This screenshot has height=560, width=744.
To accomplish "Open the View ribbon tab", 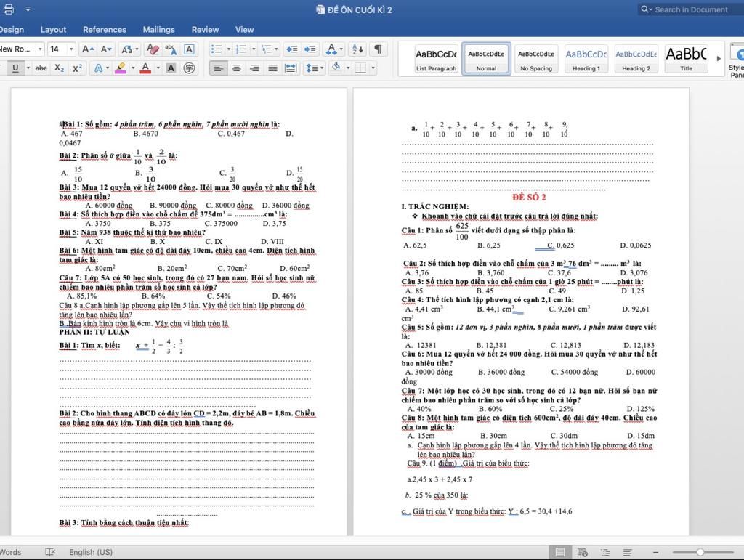I will 244,29.
